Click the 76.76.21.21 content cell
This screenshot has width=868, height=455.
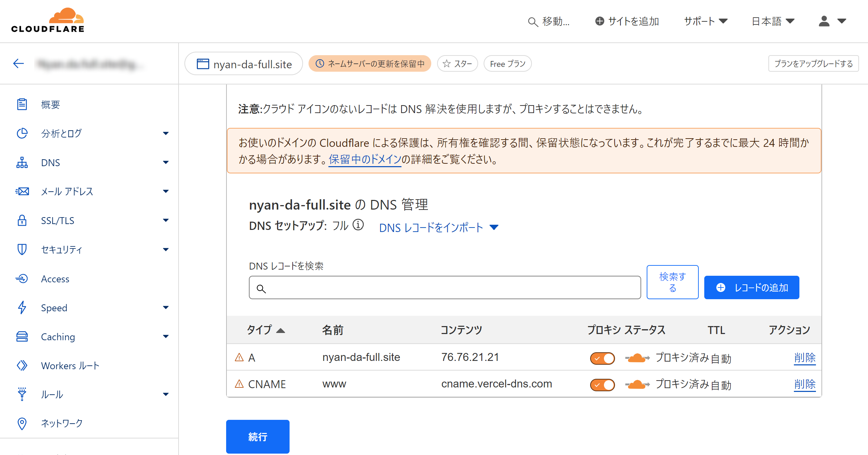tap(470, 357)
